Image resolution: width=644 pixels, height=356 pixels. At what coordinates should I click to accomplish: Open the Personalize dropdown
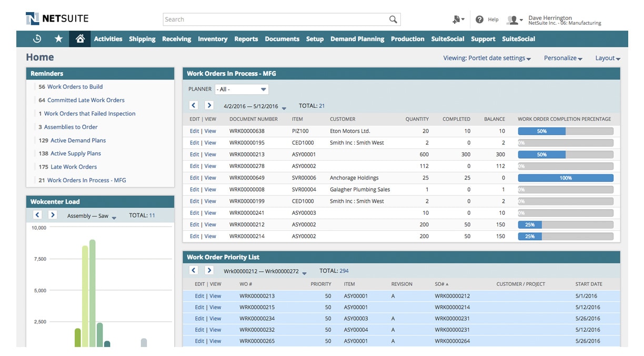[x=563, y=58]
